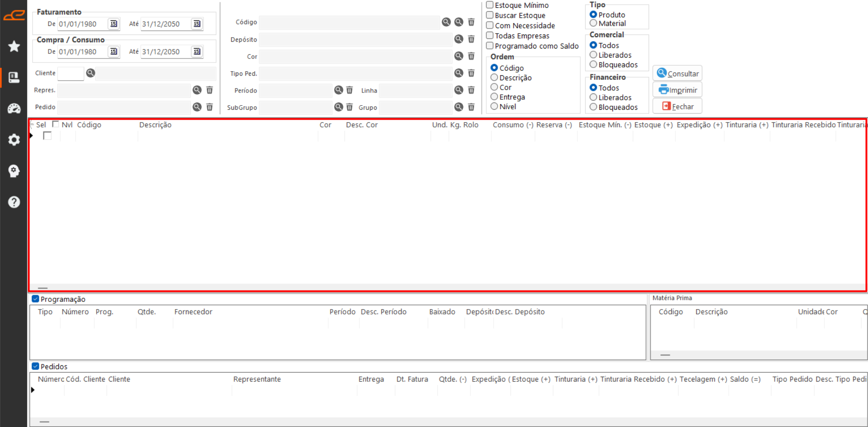This screenshot has width=868, height=427.
Task: Click the help question mark sidebar icon
Action: 14,202
